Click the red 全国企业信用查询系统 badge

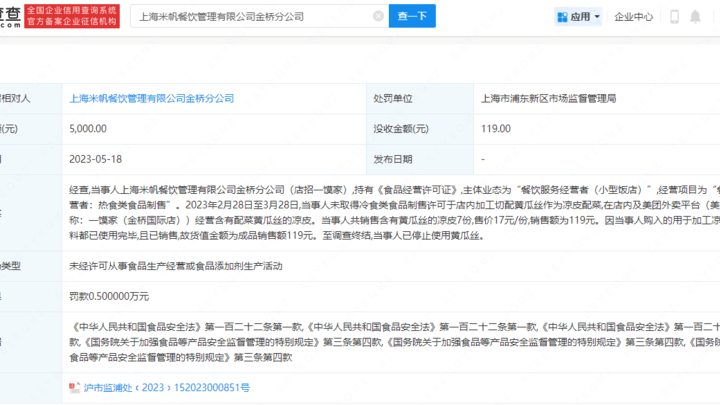pyautogui.click(x=72, y=16)
